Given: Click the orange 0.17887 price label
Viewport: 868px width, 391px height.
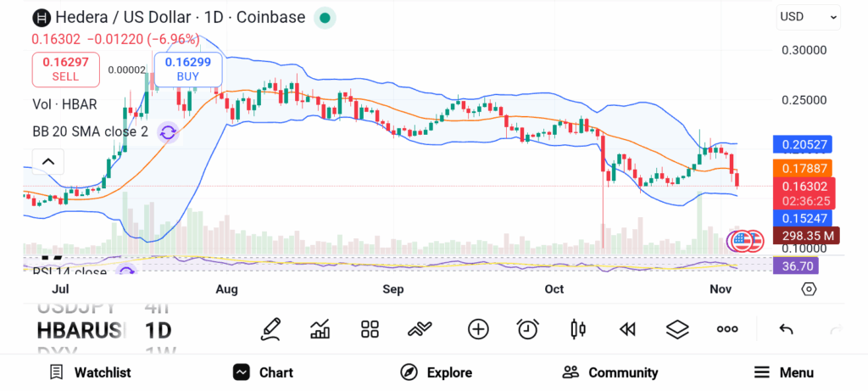Looking at the screenshot, I should (x=802, y=168).
